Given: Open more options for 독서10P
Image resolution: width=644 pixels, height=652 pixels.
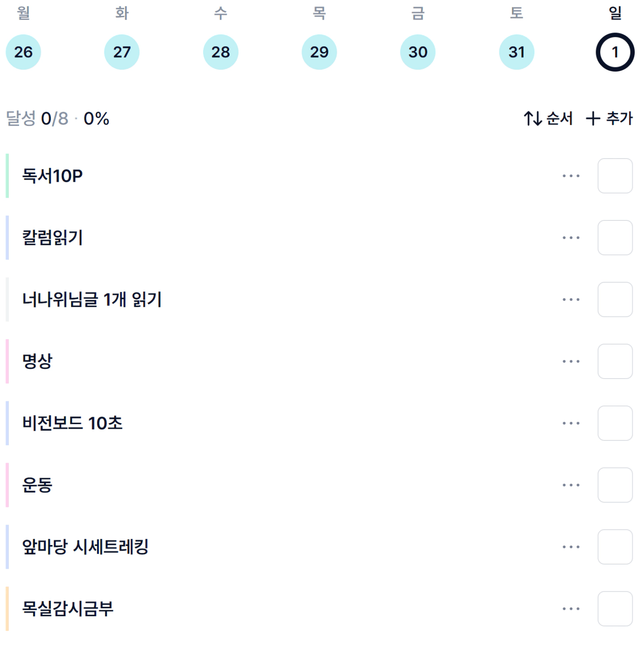Looking at the screenshot, I should pos(571,176).
